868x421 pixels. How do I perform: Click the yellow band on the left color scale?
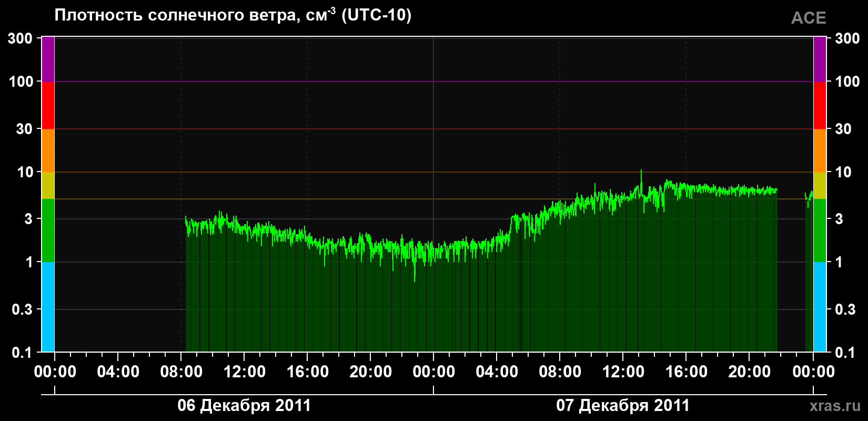[48, 185]
